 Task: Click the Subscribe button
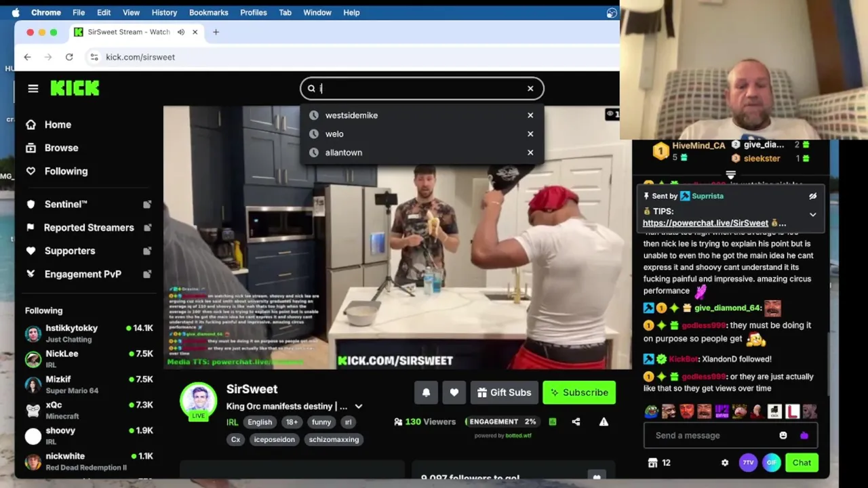[x=579, y=392]
